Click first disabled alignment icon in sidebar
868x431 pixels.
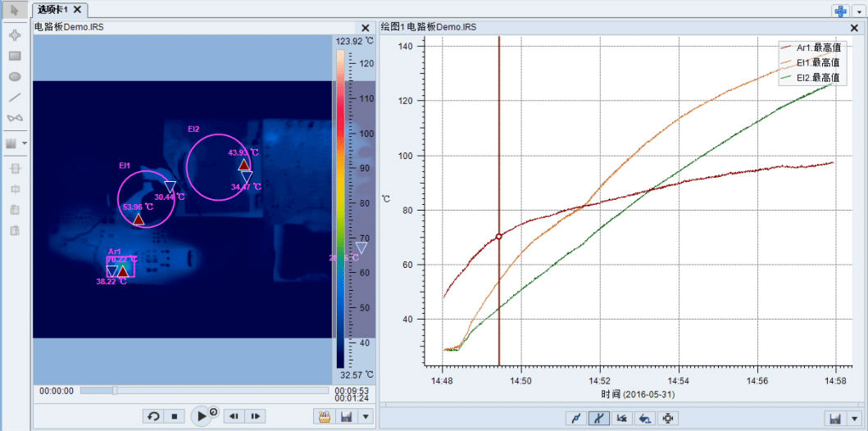click(15, 168)
